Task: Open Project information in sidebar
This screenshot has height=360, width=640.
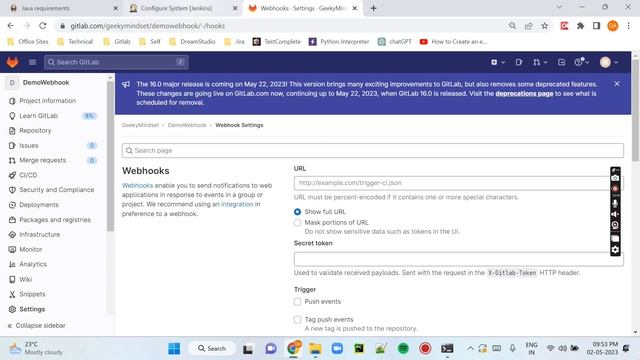Action: 47,101
